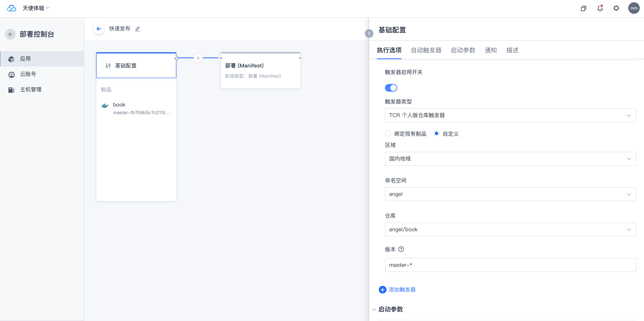Select 应用 in the sidebar
Image resolution: width=644 pixels, height=321 pixels.
coord(42,59)
